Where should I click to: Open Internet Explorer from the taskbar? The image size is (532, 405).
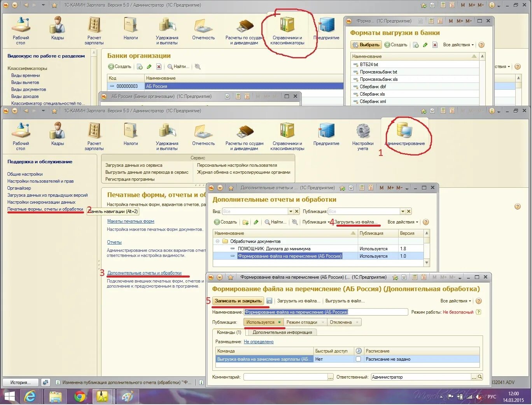pos(30,396)
